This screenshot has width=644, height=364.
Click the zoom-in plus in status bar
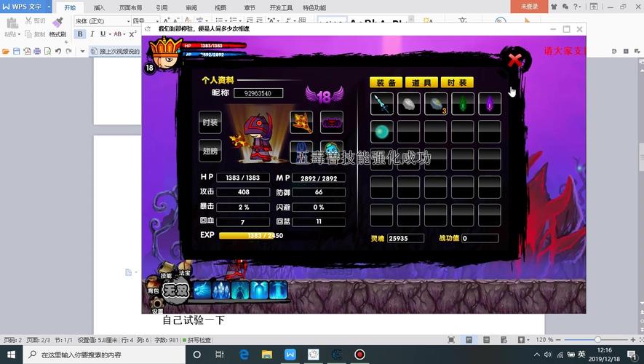633,340
